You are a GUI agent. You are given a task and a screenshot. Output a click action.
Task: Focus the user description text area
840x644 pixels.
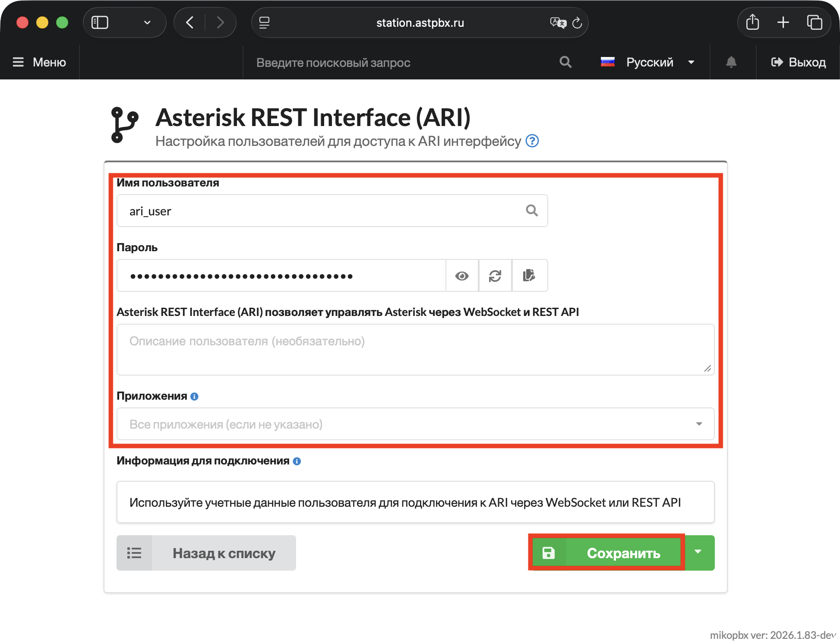[x=415, y=349]
